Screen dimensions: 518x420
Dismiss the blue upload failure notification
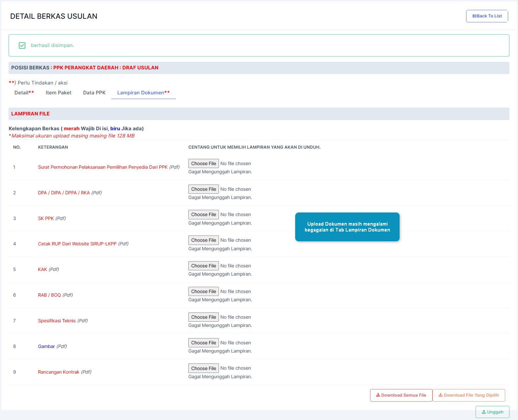(347, 227)
